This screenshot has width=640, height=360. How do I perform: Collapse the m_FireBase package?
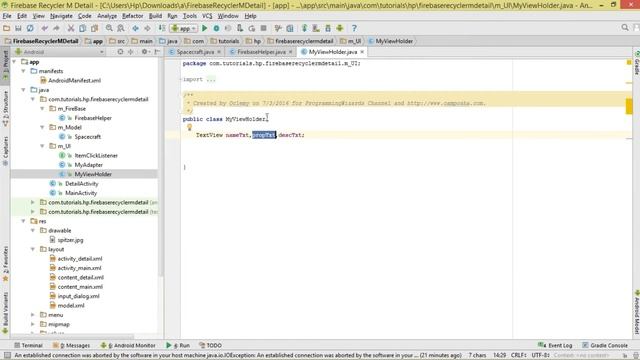click(43, 109)
